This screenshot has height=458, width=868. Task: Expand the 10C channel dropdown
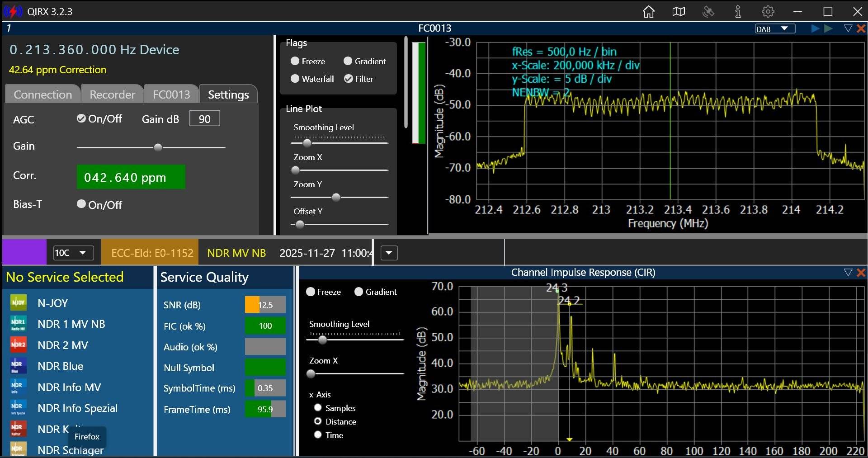tap(73, 253)
